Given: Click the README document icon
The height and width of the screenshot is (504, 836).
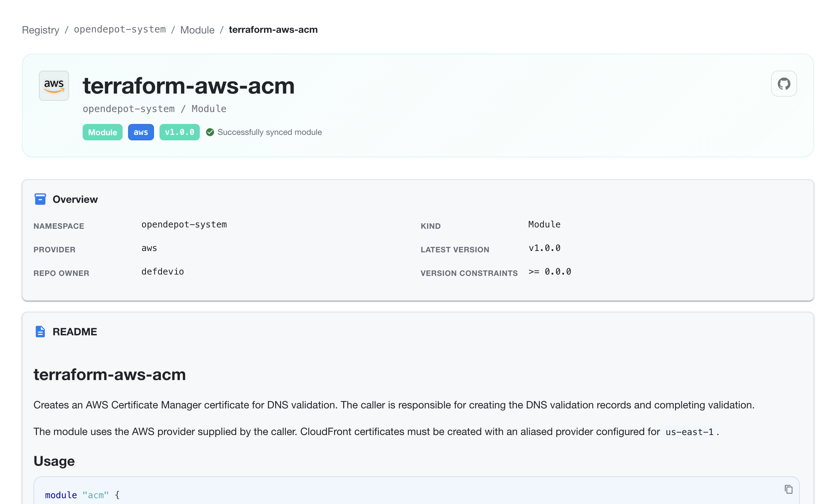Looking at the screenshot, I should click(40, 332).
